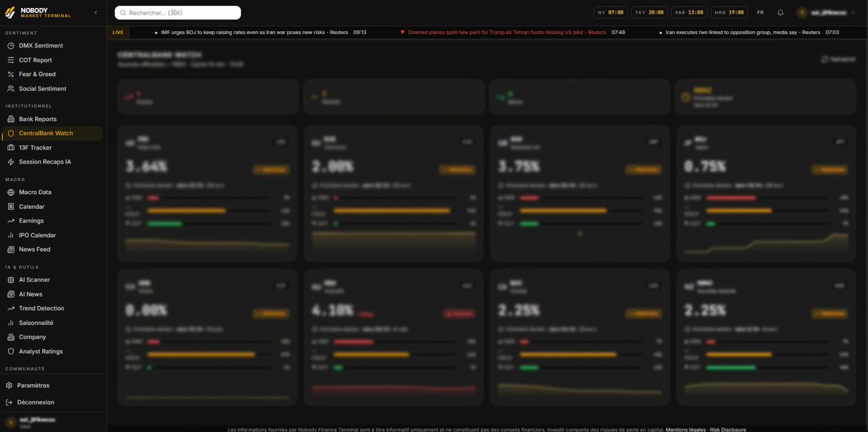Viewport: 868px width, 432px height.
Task: Click the Calendar icon in the Macro section
Action: click(11, 206)
